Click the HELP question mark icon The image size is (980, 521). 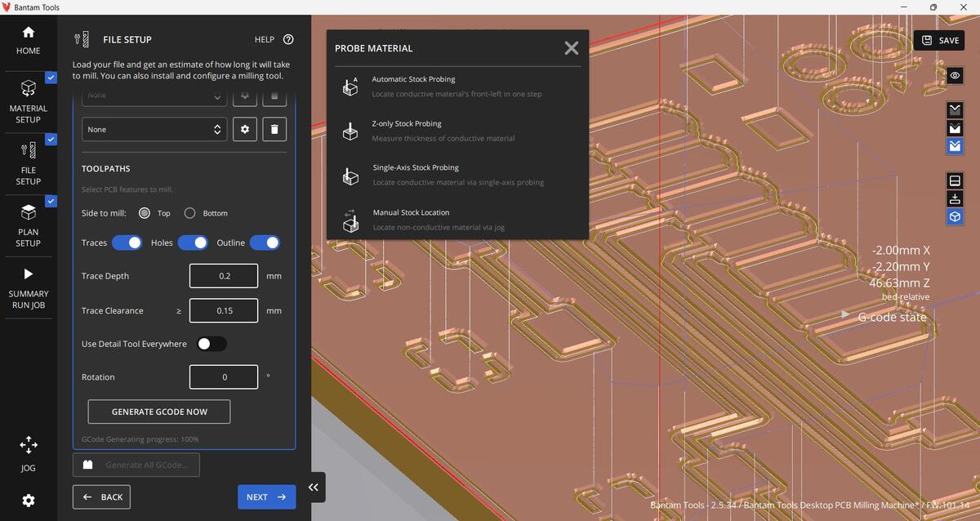[x=288, y=39]
